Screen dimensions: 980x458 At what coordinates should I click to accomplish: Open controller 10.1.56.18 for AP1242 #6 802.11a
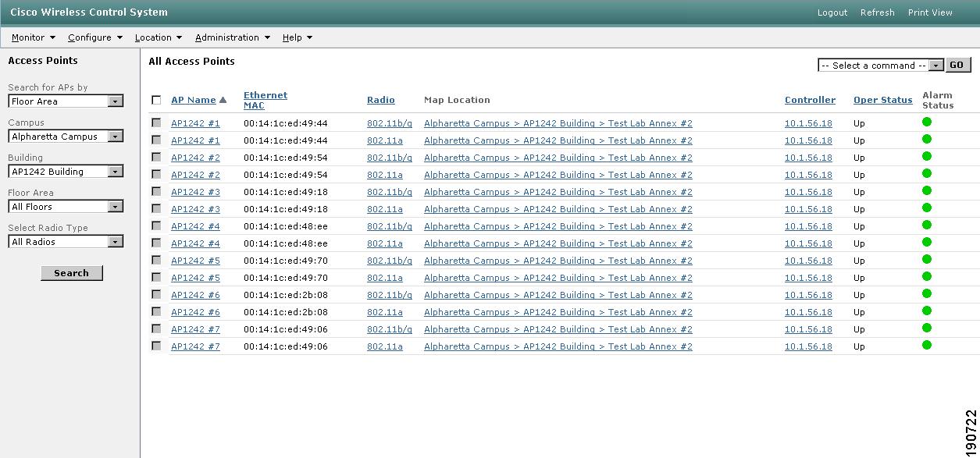(808, 312)
